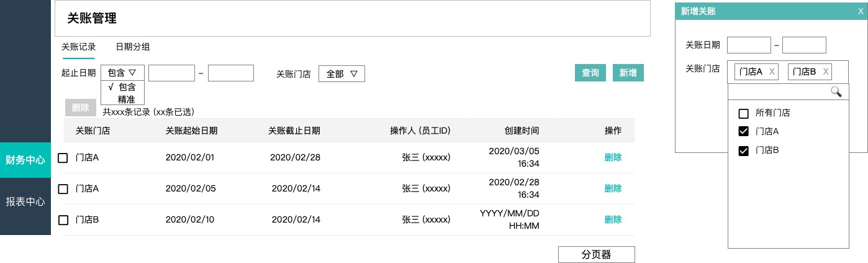
Task: Open the 包含 date mode dropdown
Action: coord(122,73)
